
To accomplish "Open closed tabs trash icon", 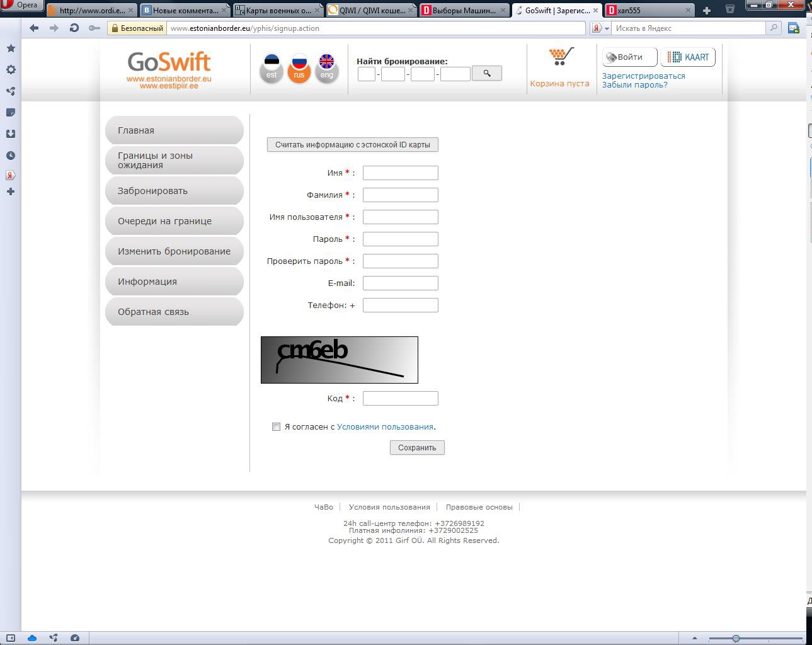I will [729, 9].
